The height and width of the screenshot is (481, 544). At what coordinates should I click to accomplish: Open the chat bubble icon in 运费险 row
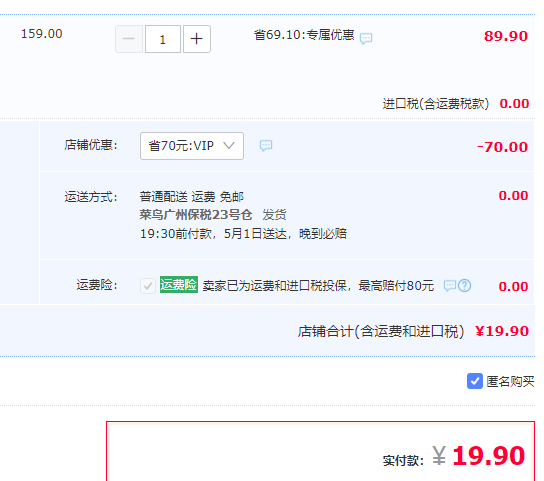pyautogui.click(x=450, y=286)
